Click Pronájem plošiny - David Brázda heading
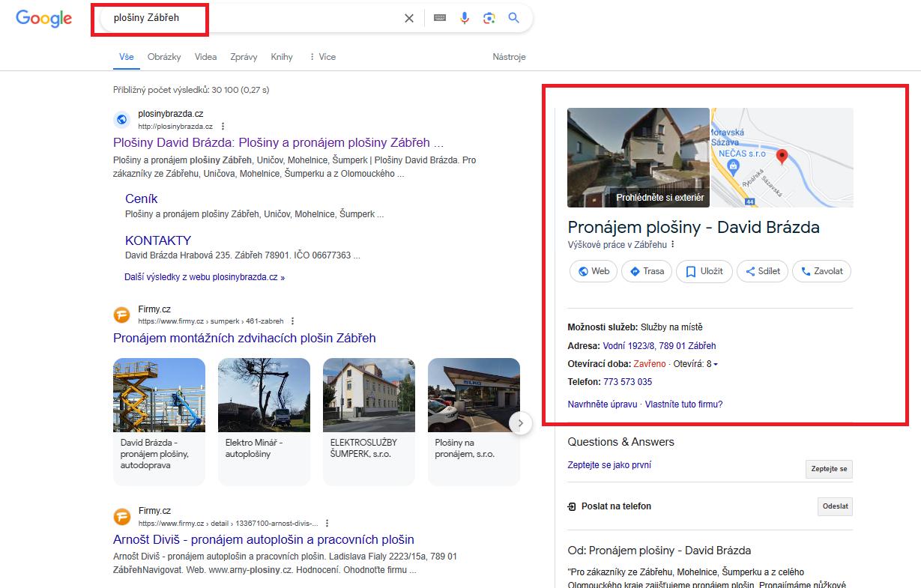921x588 pixels. coord(694,228)
